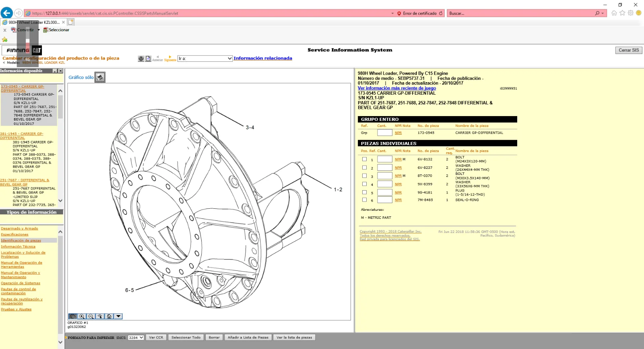Click Ver CCR button

pos(156,338)
